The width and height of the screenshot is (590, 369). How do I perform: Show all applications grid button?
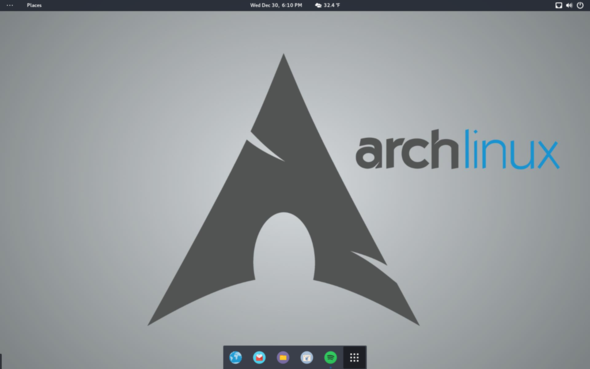point(354,357)
